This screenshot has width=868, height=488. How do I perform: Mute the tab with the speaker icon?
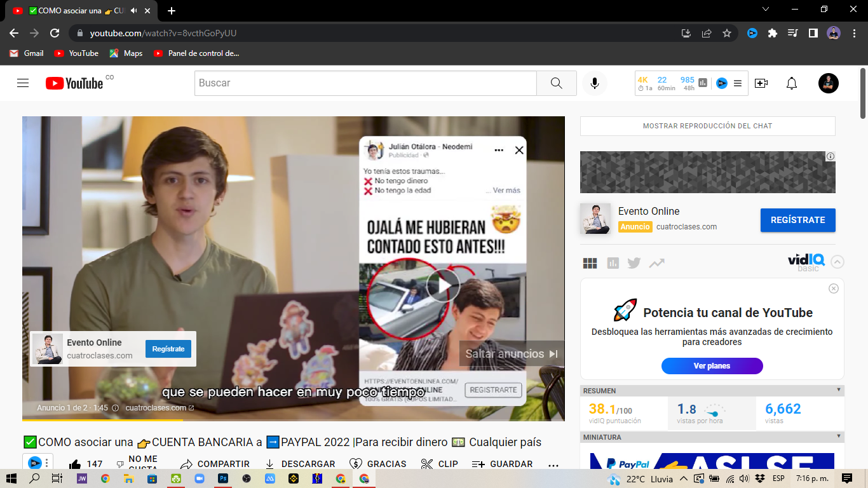tap(134, 11)
